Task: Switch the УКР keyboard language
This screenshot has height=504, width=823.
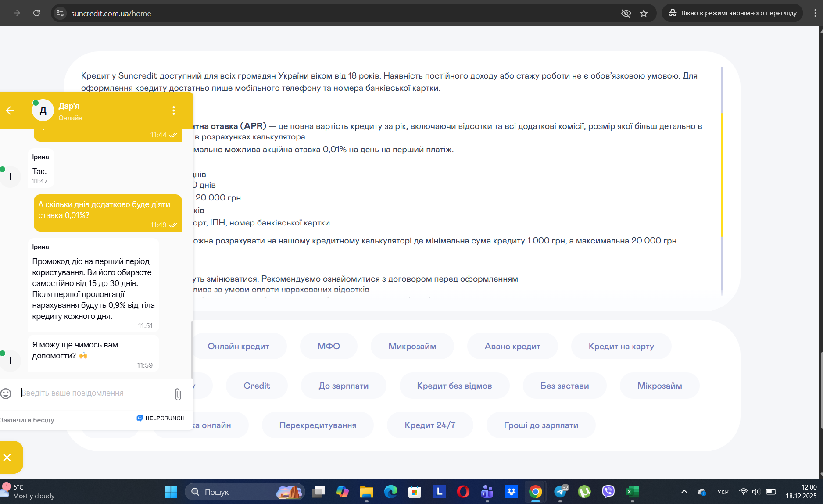Action: pos(723,492)
